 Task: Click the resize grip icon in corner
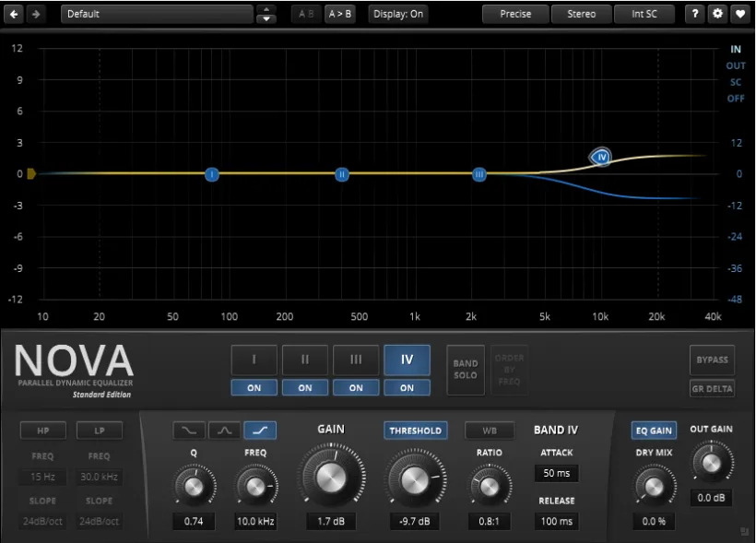tap(744, 531)
